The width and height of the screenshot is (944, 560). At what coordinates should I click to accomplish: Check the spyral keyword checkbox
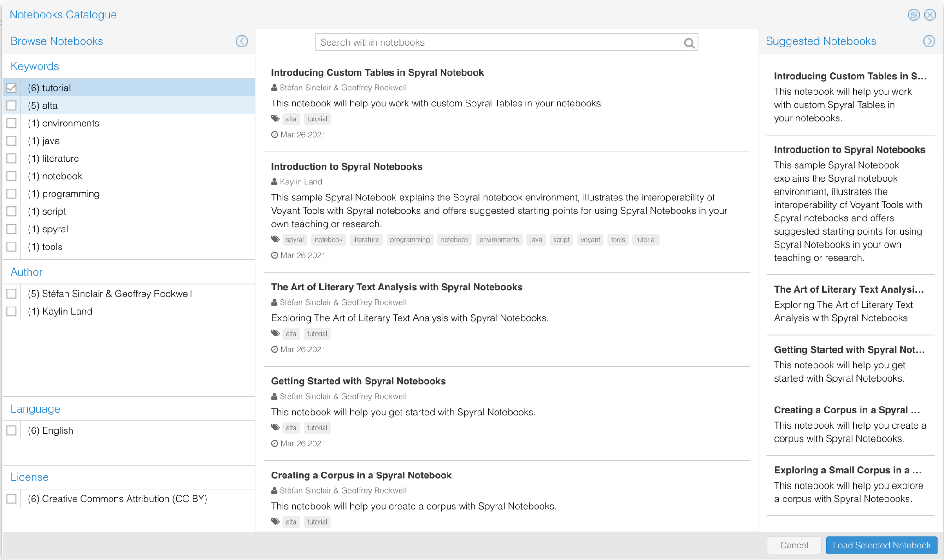point(12,229)
